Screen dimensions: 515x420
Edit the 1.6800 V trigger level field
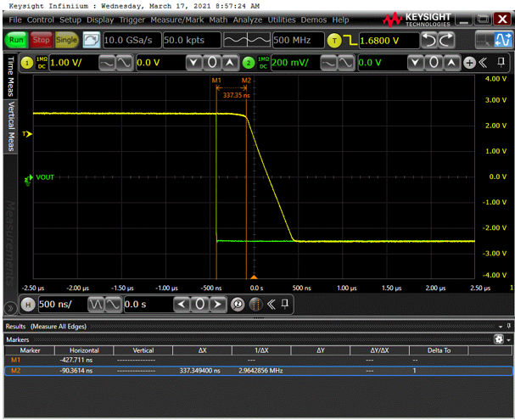[x=389, y=41]
